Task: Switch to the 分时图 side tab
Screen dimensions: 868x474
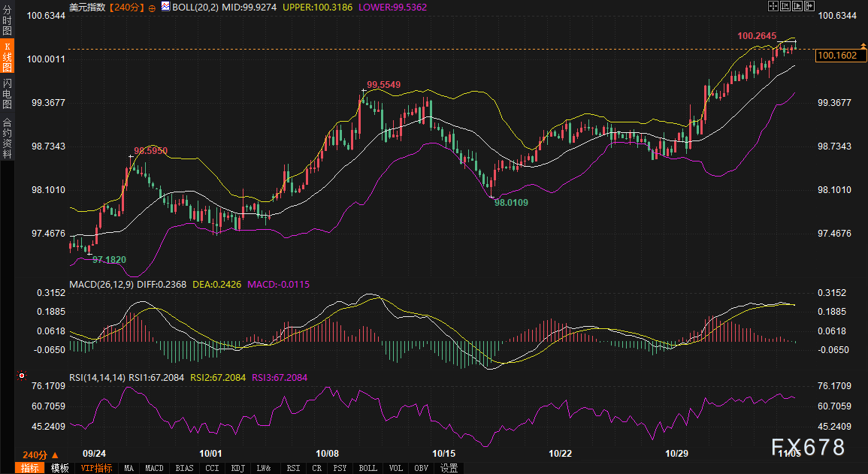Action: (x=7, y=18)
